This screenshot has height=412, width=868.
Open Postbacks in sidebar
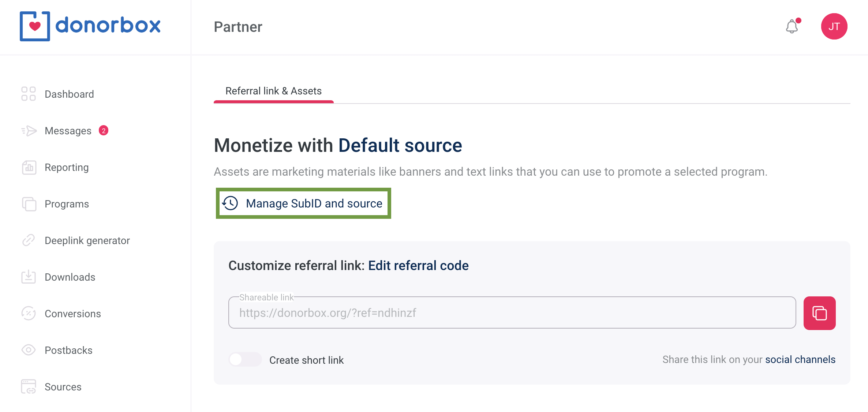coord(68,350)
